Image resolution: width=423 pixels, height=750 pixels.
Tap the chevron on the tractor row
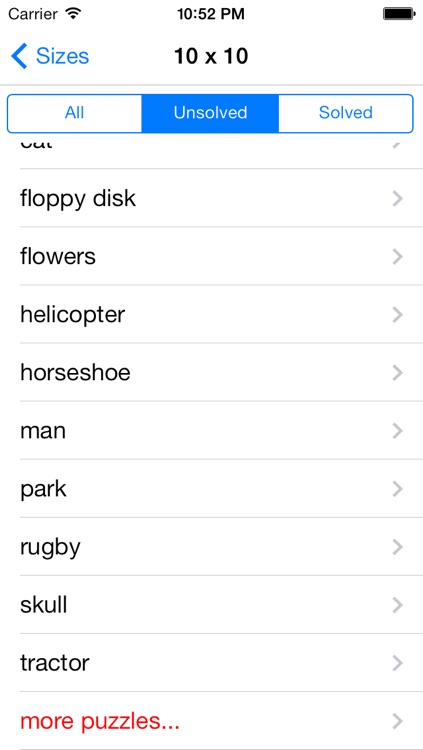[397, 663]
